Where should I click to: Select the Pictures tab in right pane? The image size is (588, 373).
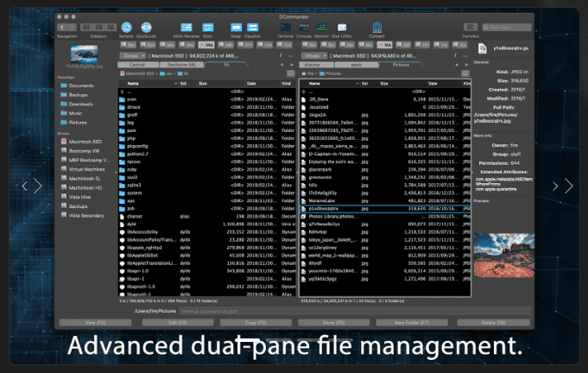[401, 65]
